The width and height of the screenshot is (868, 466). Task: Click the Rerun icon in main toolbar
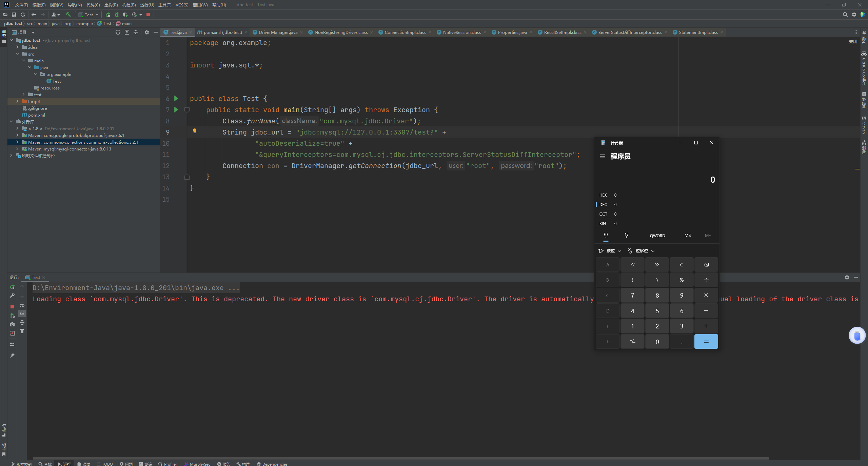[108, 15]
